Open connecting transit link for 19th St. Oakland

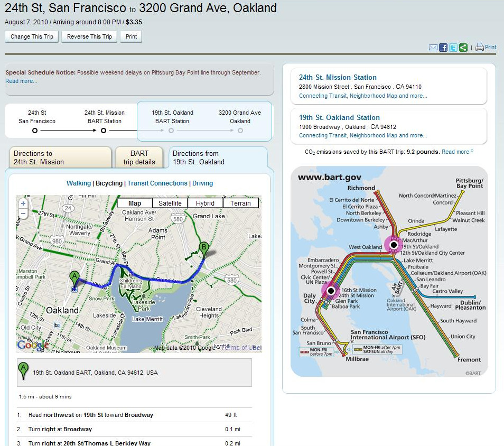[363, 136]
